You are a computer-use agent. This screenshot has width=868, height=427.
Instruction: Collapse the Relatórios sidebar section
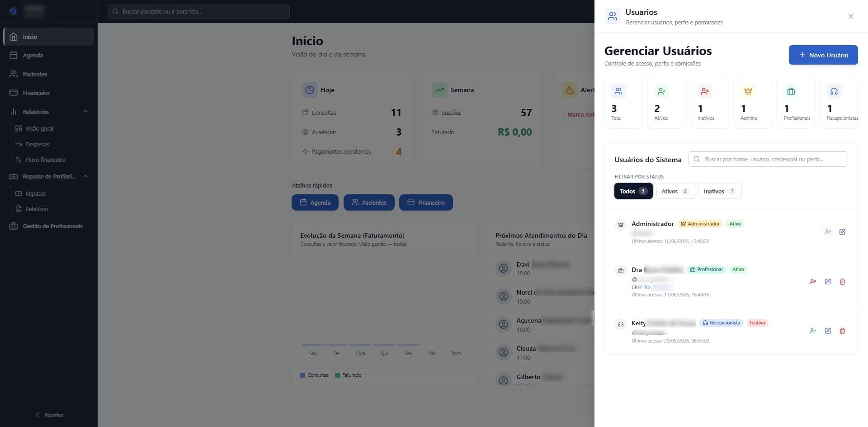click(x=85, y=112)
